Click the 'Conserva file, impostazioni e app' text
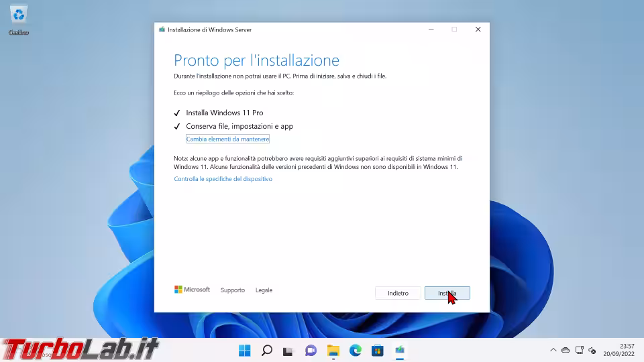644x362 pixels. [x=239, y=127]
